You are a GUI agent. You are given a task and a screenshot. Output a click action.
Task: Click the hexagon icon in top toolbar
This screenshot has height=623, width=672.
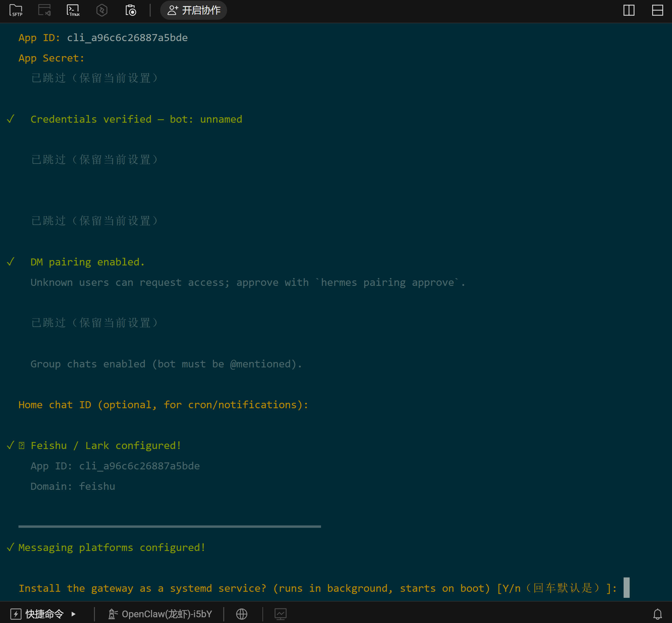102,10
